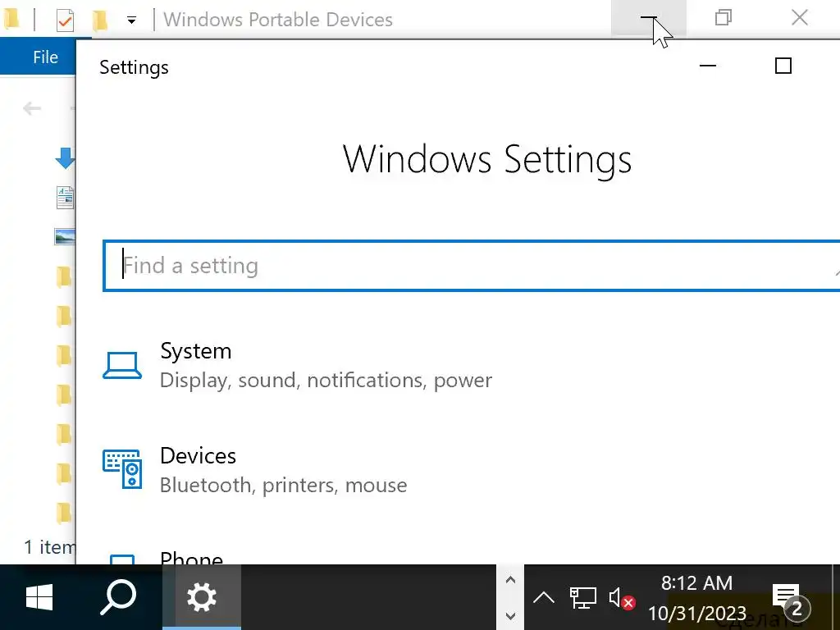The height and width of the screenshot is (630, 840).
Task: Open the File ribbon tab
Action: 45,57
